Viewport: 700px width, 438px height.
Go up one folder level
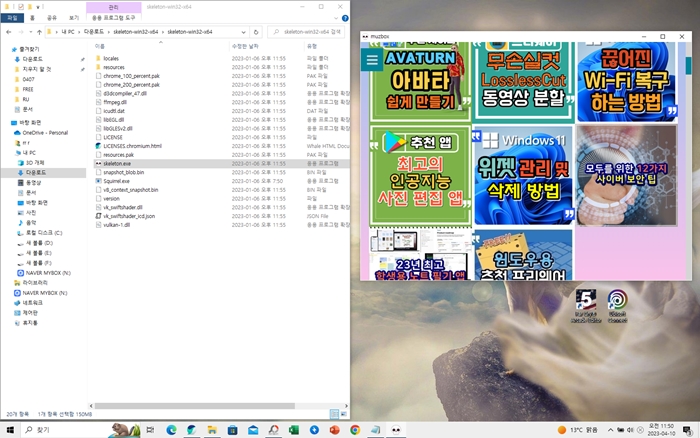(x=39, y=32)
